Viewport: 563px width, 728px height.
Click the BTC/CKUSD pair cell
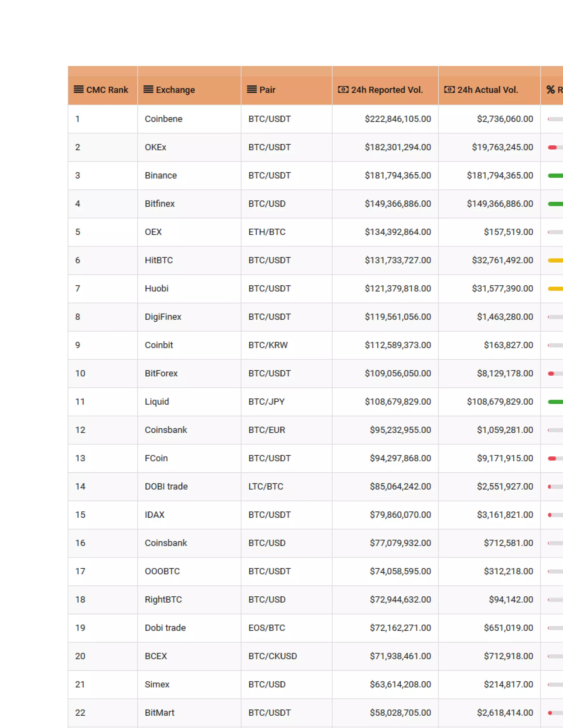pyautogui.click(x=286, y=656)
